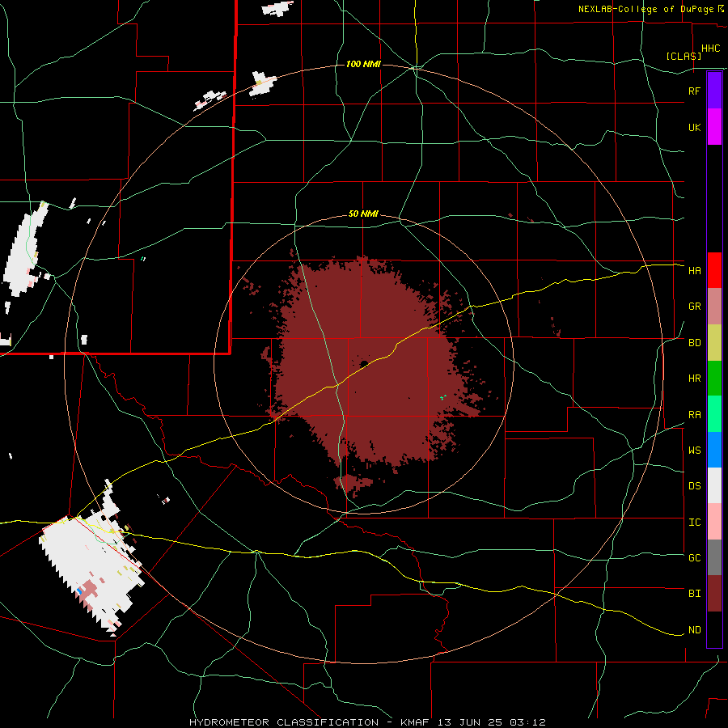This screenshot has width=728, height=728.
Task: Click the small green rain pixel in brown echo
Action: coord(442,397)
